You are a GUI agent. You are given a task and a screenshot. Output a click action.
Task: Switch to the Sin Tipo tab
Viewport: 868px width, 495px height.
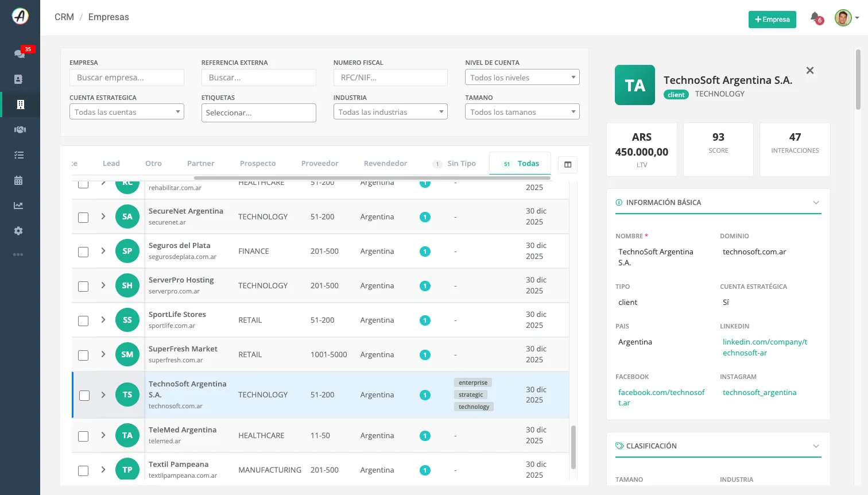click(454, 164)
